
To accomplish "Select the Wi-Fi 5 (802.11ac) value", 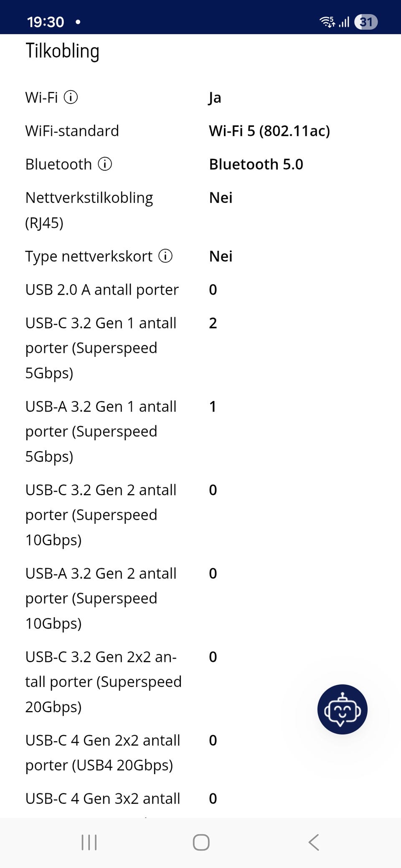I will (x=269, y=131).
